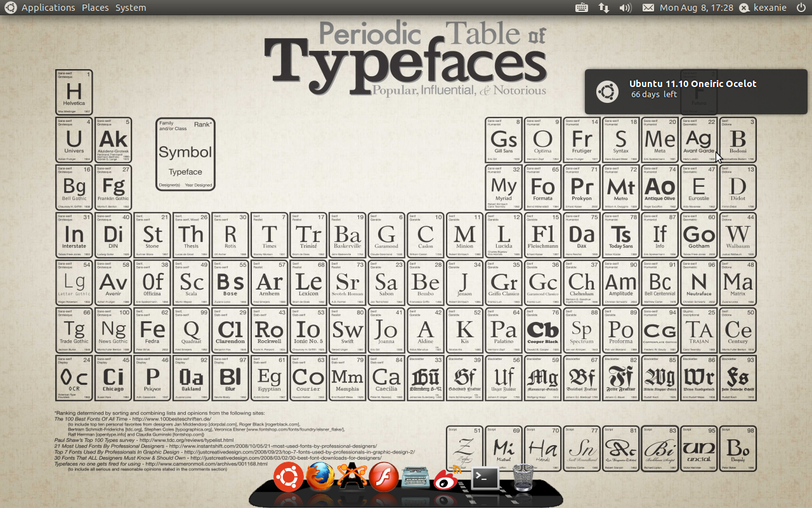Open the System menu
Viewport: 812px width, 508px height.
pyautogui.click(x=131, y=8)
